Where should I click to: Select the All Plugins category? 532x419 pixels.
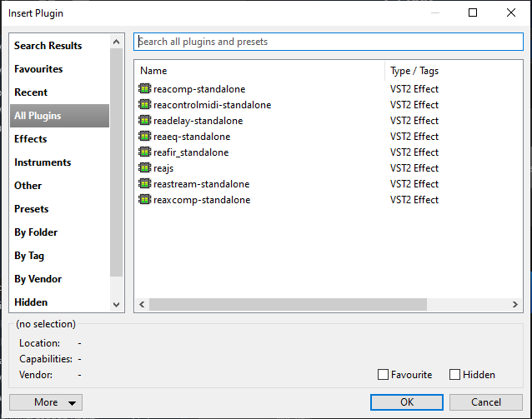pyautogui.click(x=60, y=116)
